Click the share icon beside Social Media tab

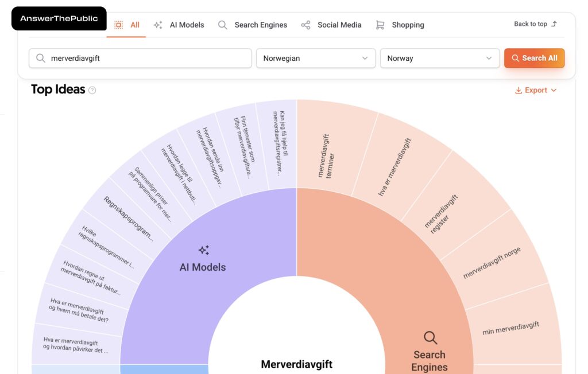coord(305,25)
